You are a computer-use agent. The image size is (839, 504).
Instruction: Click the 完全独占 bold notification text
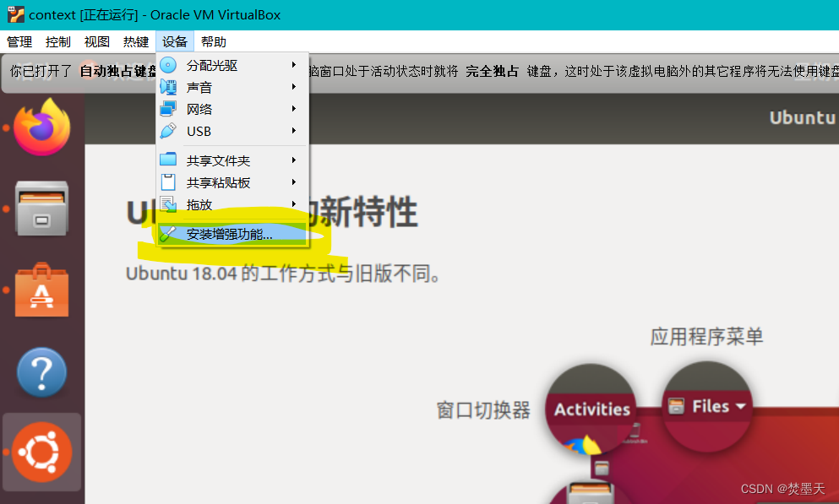point(492,71)
